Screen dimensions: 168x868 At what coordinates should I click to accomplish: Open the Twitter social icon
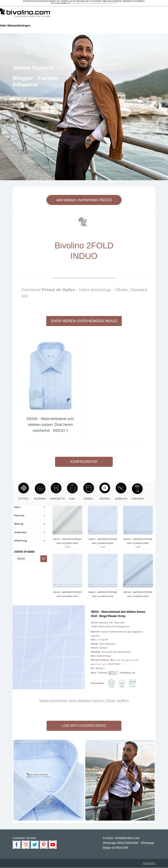[35, 845]
